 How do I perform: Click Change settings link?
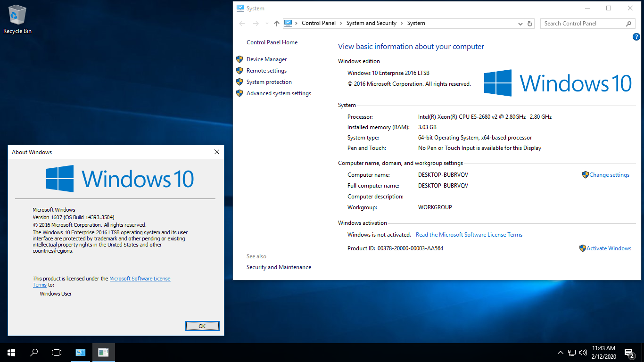tap(609, 175)
